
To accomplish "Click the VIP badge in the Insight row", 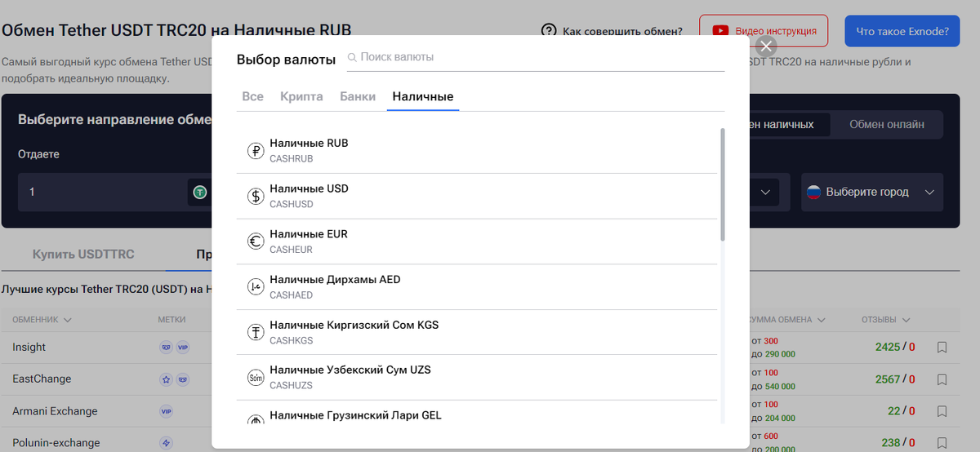I will (182, 348).
